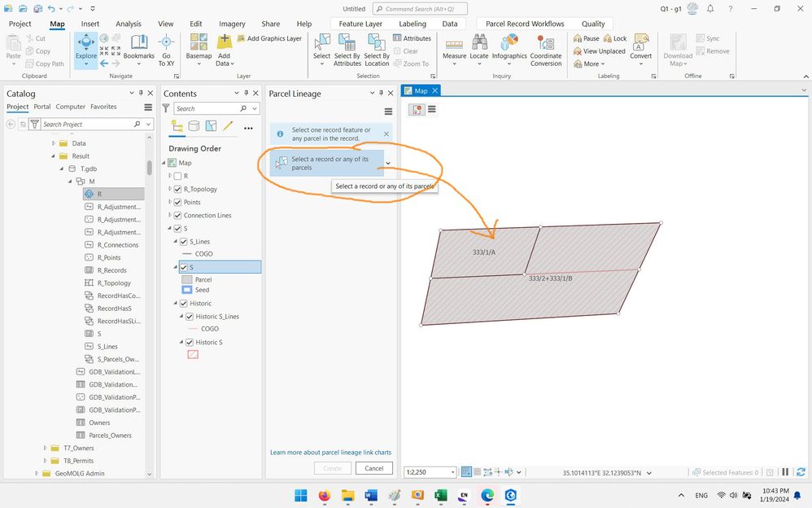Open the Imagery ribbon tab
This screenshot has width=812, height=508.
point(232,24)
